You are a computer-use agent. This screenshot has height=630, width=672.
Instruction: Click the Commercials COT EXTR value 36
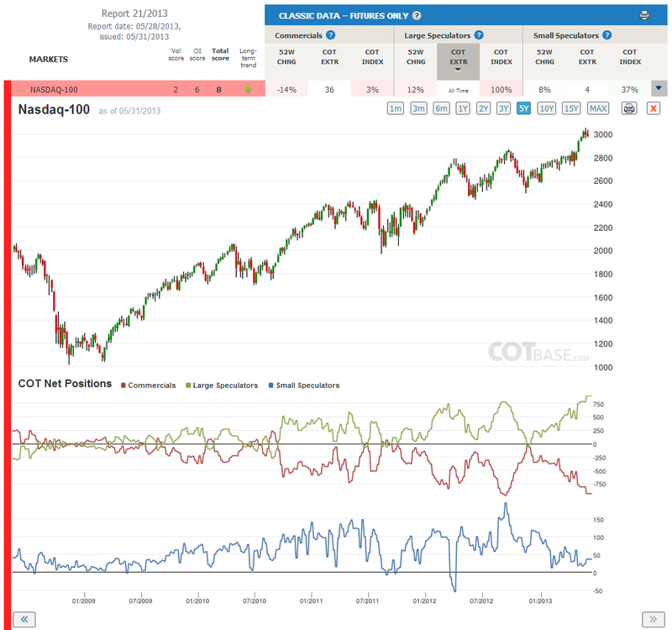click(x=329, y=90)
